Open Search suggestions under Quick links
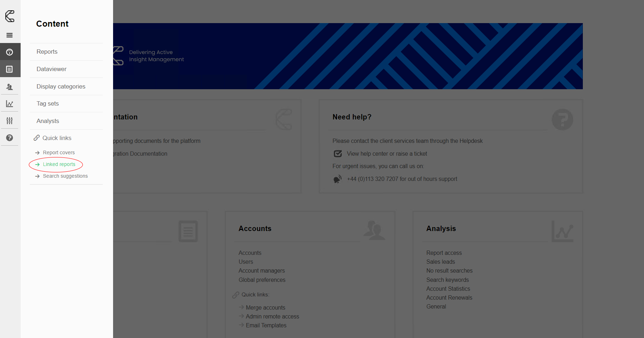Viewport: 644px width, 338px height. pyautogui.click(x=65, y=176)
